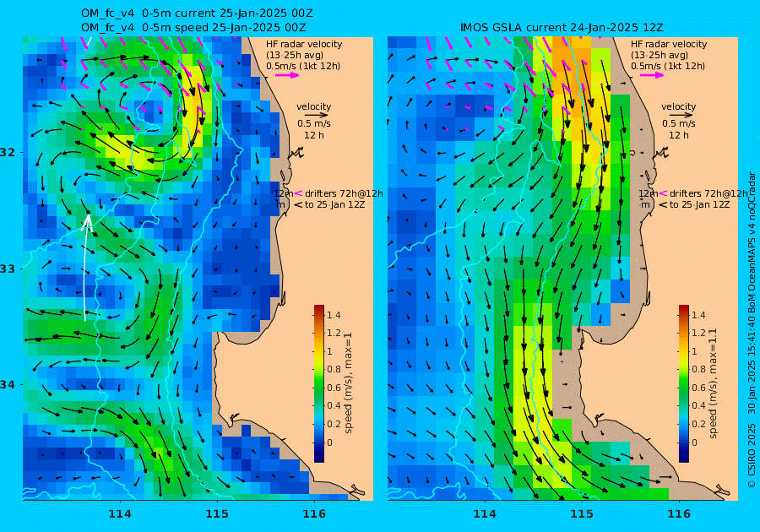The height and width of the screenshot is (532, 760).
Task: Click magenta drifter marker in left legend
Action: tap(298, 193)
